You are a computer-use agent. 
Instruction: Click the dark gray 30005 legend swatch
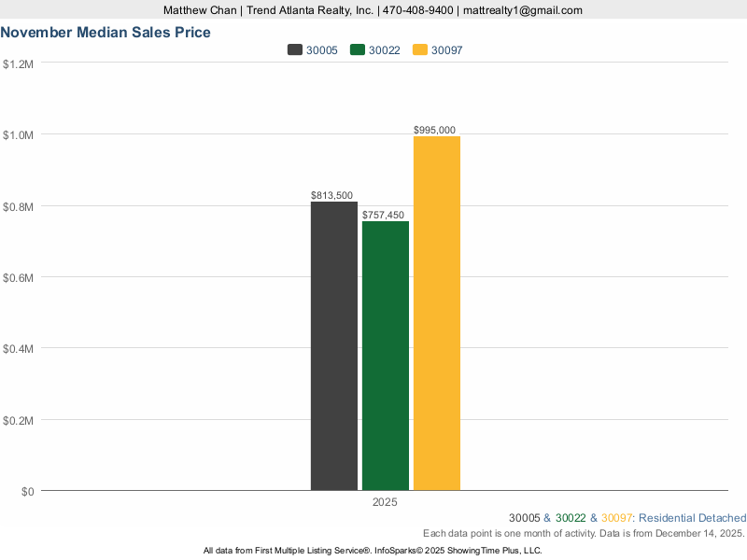tap(295, 50)
